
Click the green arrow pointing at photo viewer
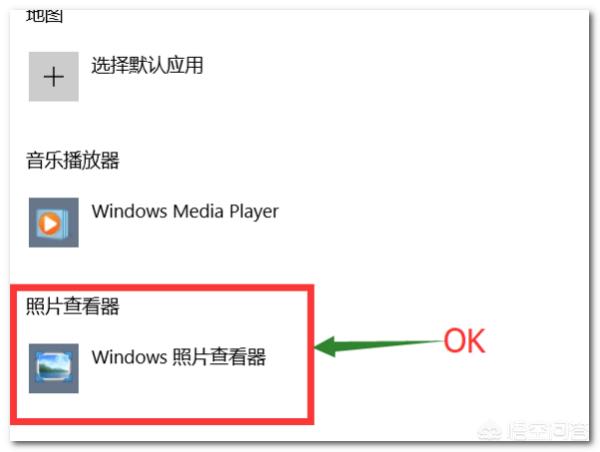pyautogui.click(x=379, y=346)
